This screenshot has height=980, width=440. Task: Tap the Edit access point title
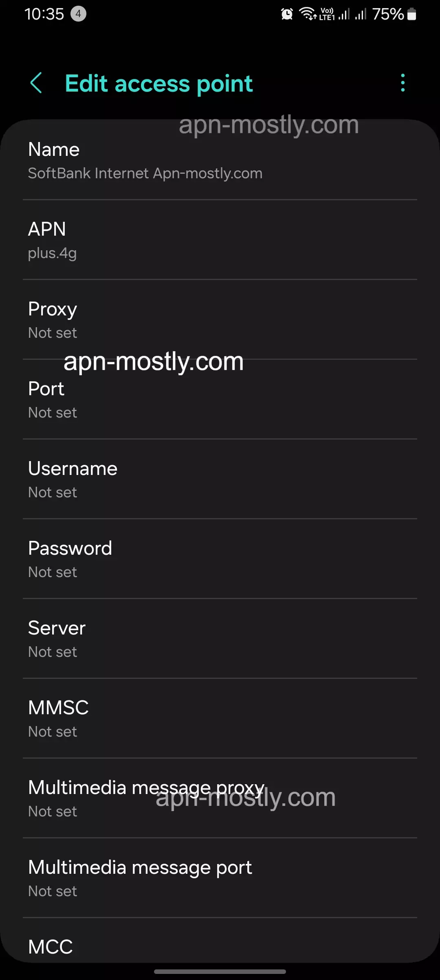tap(159, 83)
